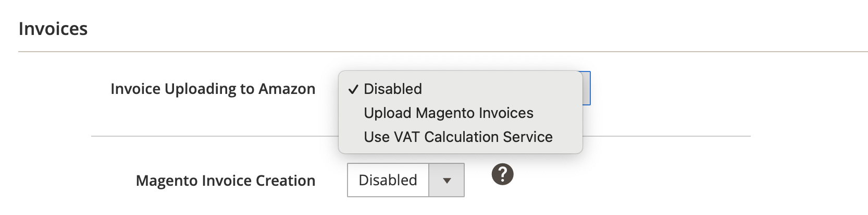Click the focused Invoice Uploading select edge
Viewport: 868px width, 215px height.
click(x=587, y=88)
